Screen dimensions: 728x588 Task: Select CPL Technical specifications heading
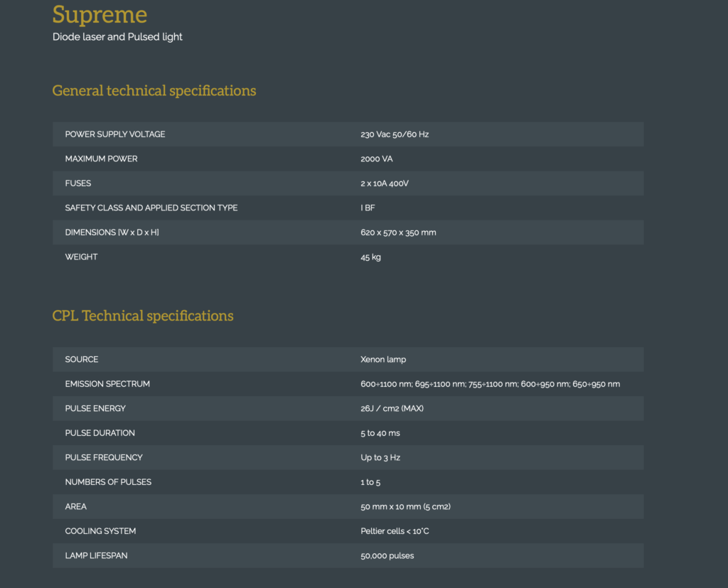click(x=143, y=316)
